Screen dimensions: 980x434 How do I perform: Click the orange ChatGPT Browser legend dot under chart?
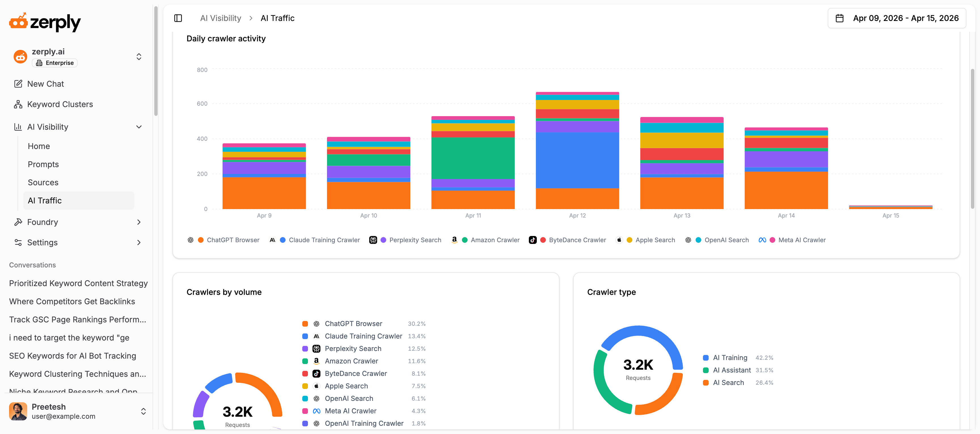[201, 240]
